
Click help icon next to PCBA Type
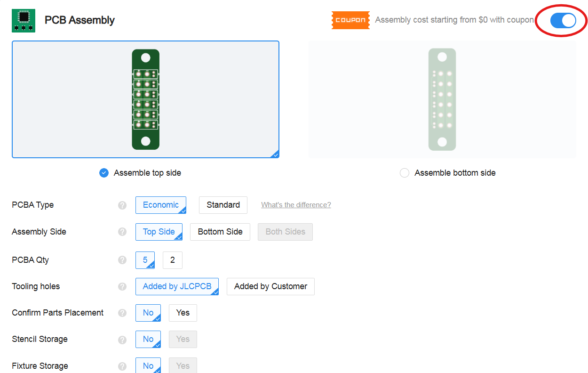pyautogui.click(x=122, y=205)
